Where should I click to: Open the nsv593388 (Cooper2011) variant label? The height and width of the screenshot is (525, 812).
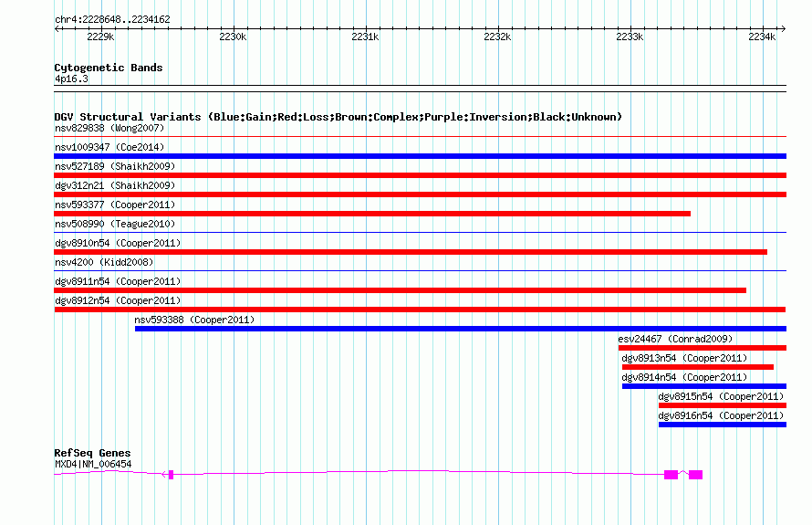[x=194, y=320]
